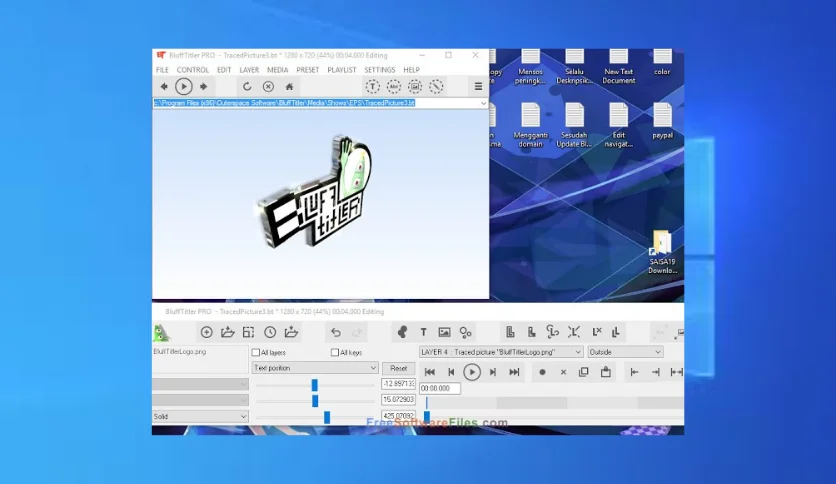Open the hamburger menu icon
This screenshot has width=836, height=484.
pyautogui.click(x=478, y=86)
